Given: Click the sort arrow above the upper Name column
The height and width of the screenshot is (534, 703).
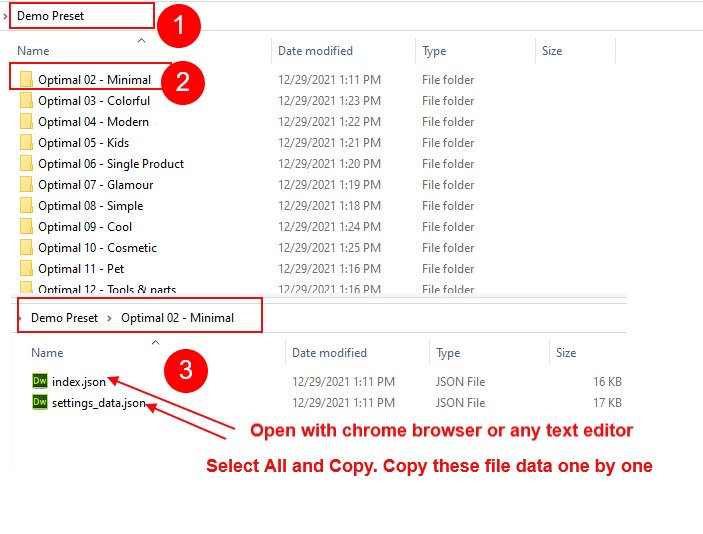Looking at the screenshot, I should click(140, 40).
